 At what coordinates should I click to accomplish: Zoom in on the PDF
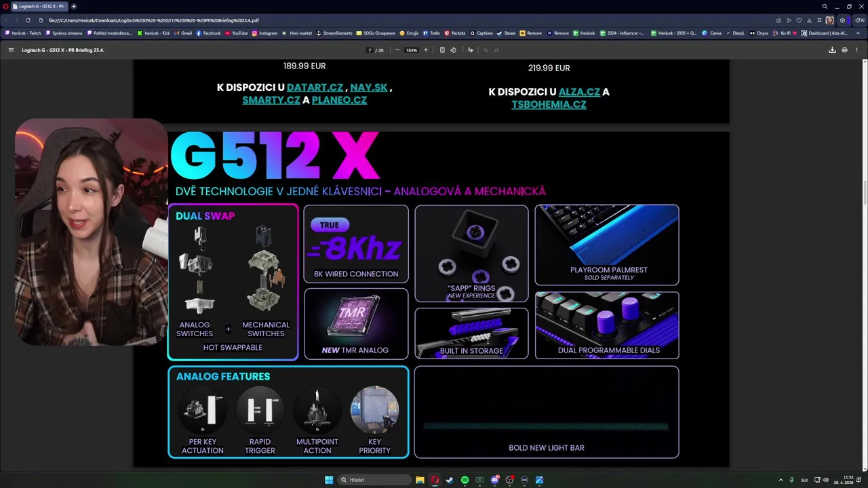(426, 50)
